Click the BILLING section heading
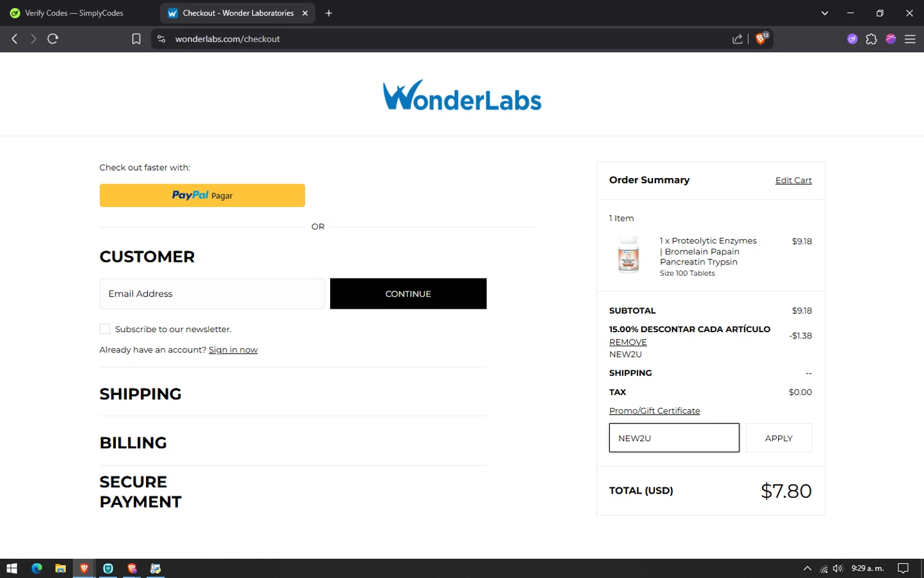Image resolution: width=924 pixels, height=578 pixels. coord(133,442)
